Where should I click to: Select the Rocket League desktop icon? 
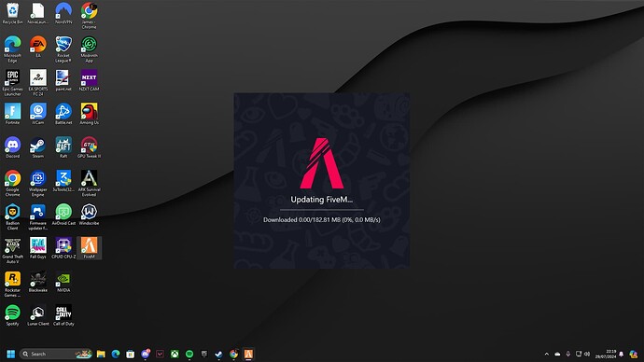[63, 49]
